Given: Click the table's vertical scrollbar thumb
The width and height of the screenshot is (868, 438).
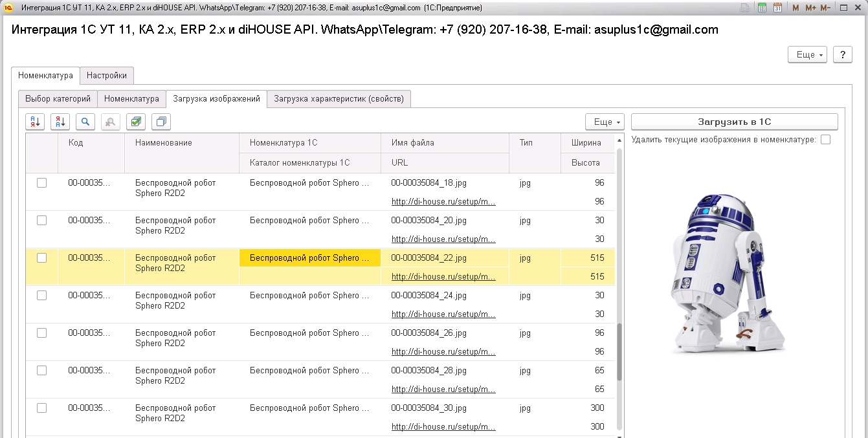Looking at the screenshot, I should (619, 353).
